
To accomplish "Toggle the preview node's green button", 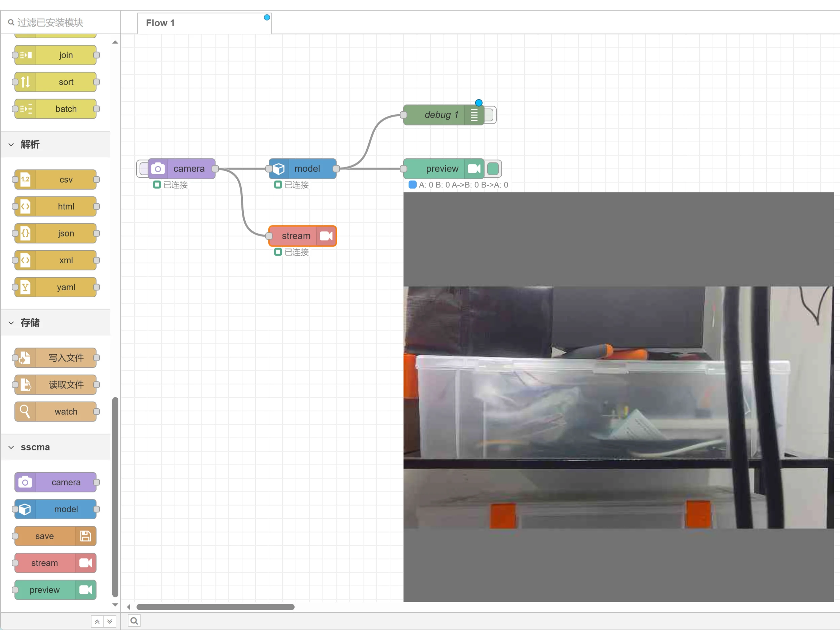I will [x=493, y=169].
